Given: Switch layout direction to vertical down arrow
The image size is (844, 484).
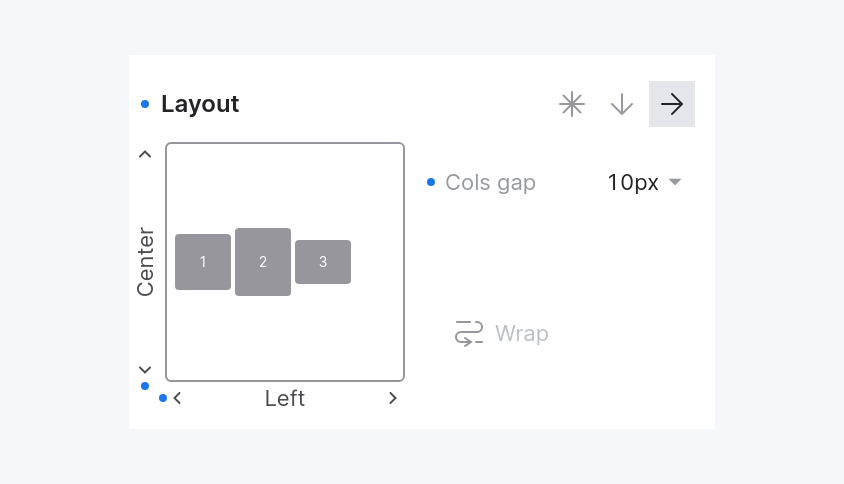Looking at the screenshot, I should [x=622, y=104].
